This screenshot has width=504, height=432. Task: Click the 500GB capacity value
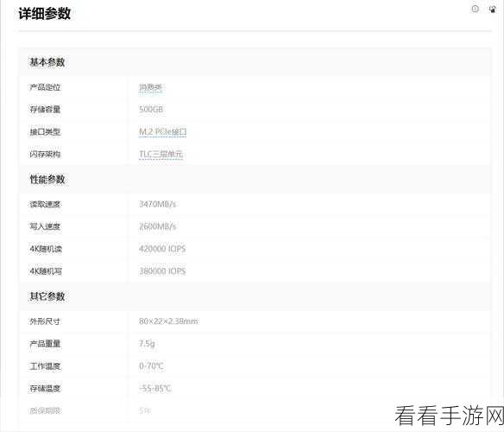[x=151, y=110]
